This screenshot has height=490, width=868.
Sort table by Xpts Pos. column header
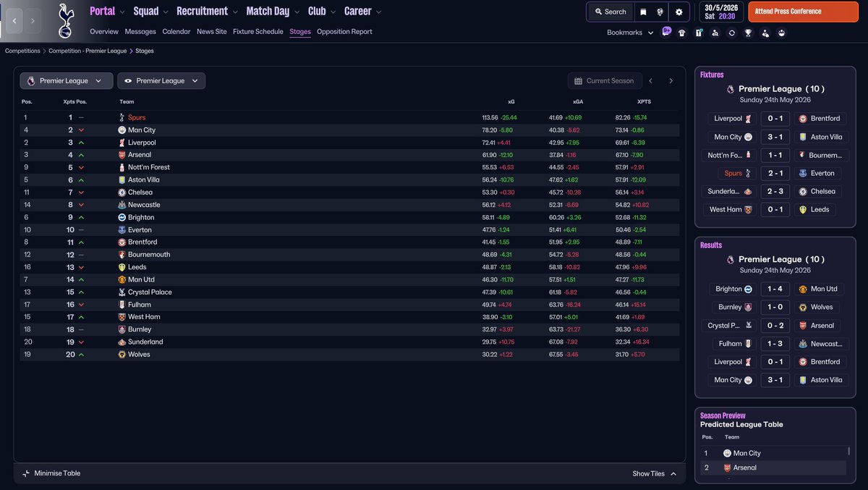pos(75,102)
